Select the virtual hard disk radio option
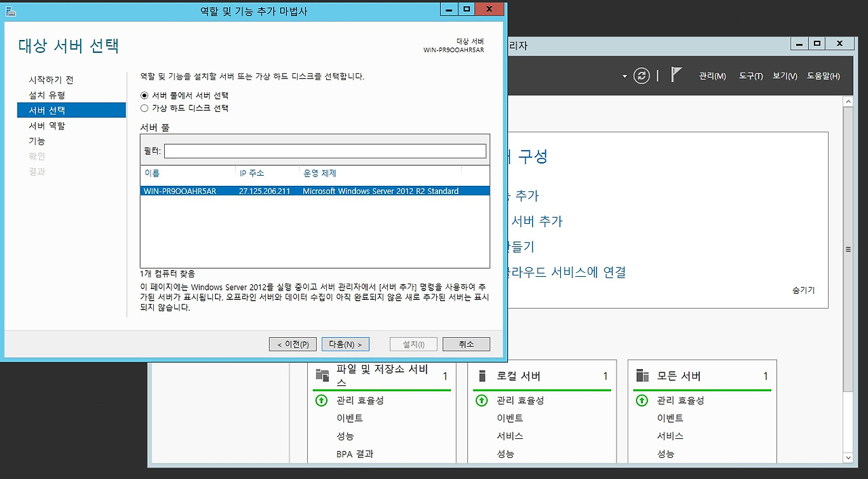The width and height of the screenshot is (868, 479). click(144, 108)
